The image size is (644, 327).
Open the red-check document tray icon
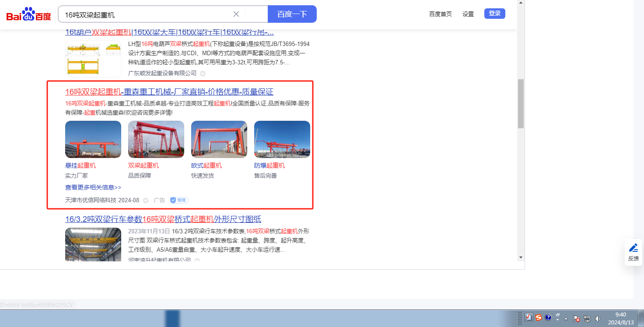click(529, 318)
